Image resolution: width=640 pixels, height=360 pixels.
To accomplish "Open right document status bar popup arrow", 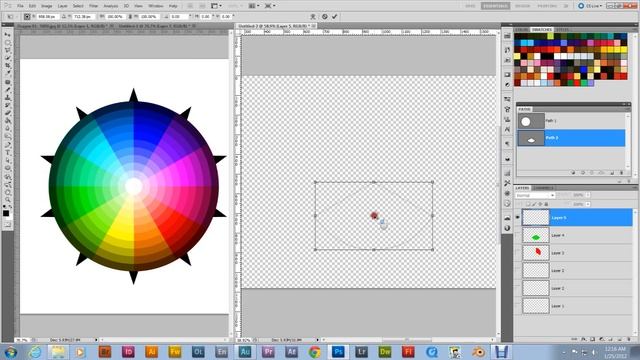I will pyautogui.click(x=318, y=340).
